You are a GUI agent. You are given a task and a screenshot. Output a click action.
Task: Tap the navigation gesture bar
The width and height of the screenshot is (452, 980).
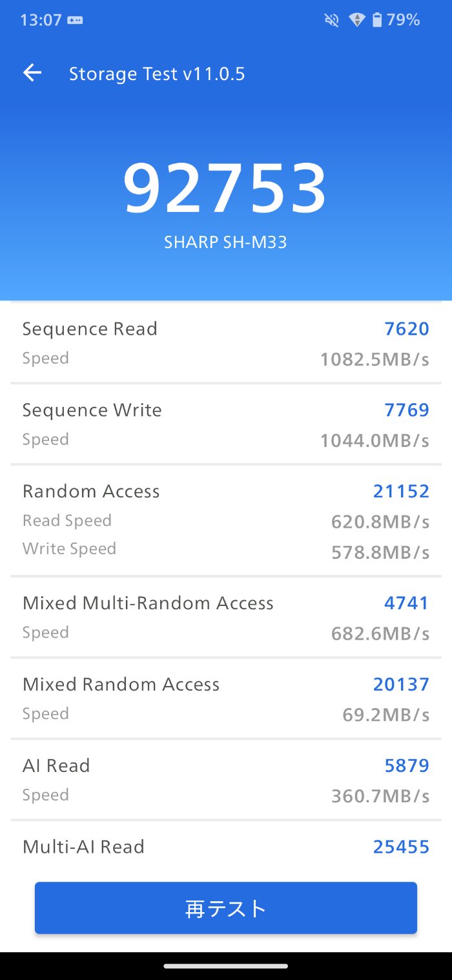coord(225,966)
